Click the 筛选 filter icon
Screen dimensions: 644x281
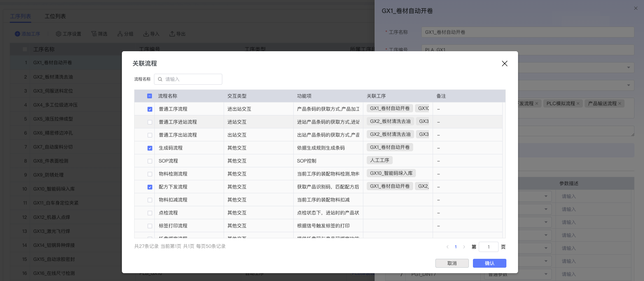(x=94, y=34)
